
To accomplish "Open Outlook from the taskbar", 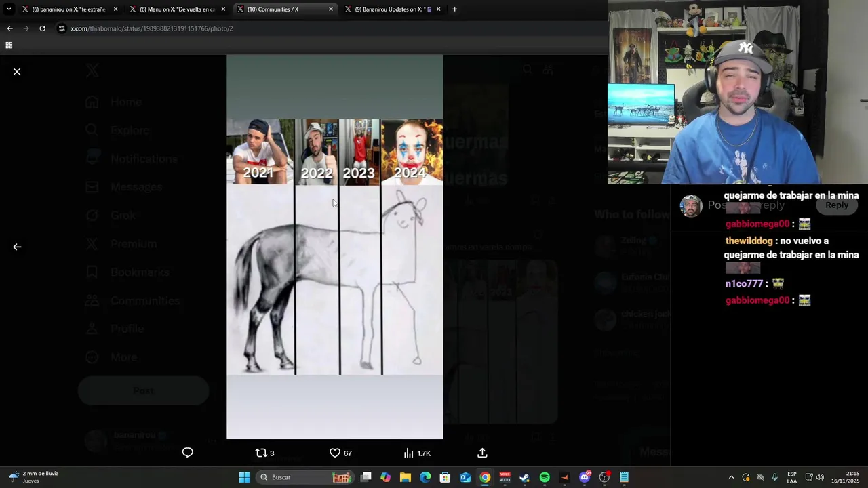I will [465, 477].
